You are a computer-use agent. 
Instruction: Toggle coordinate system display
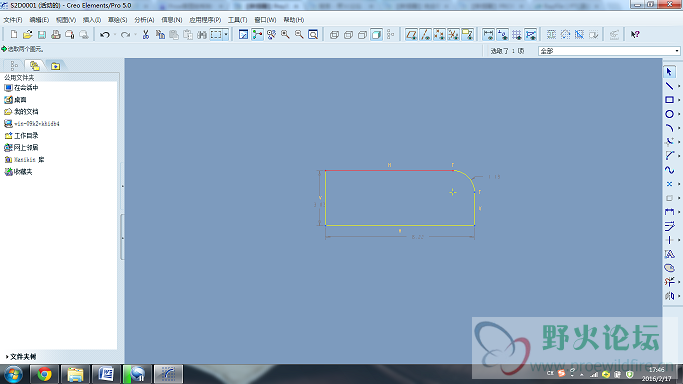(x=453, y=34)
